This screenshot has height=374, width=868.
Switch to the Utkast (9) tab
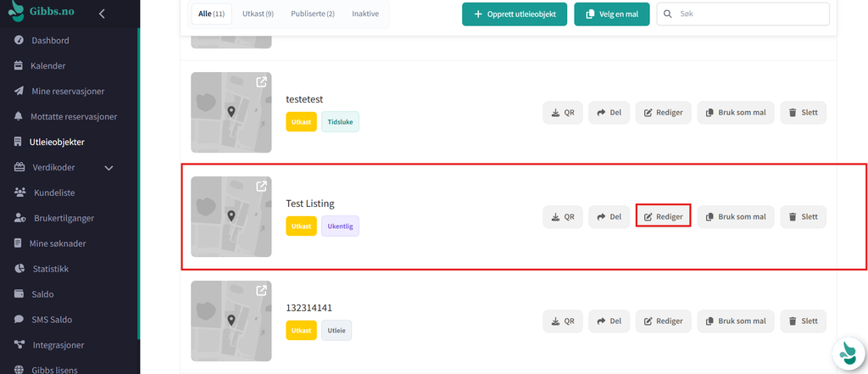tap(258, 14)
